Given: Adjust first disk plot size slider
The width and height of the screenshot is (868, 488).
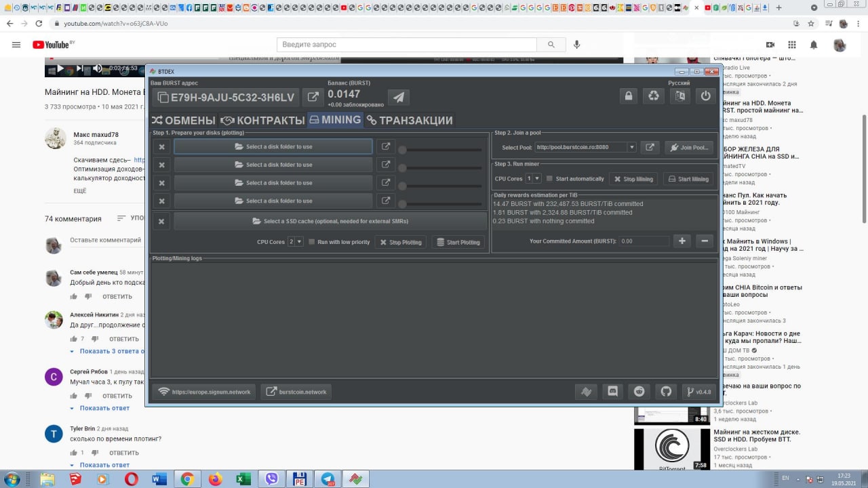Looking at the screenshot, I should coord(441,149).
